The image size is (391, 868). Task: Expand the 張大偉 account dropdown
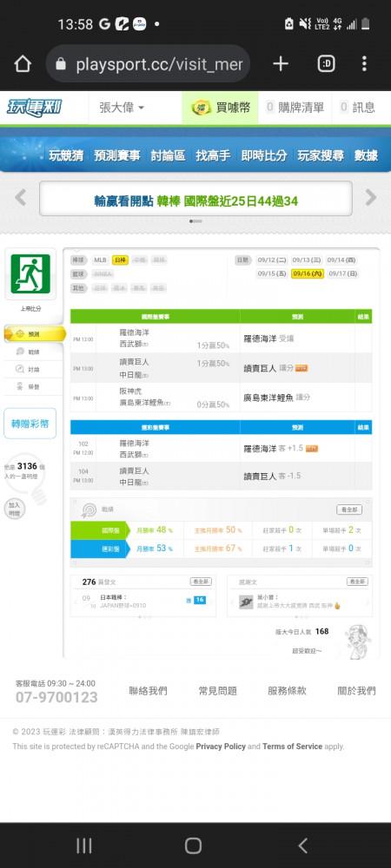[x=122, y=108]
